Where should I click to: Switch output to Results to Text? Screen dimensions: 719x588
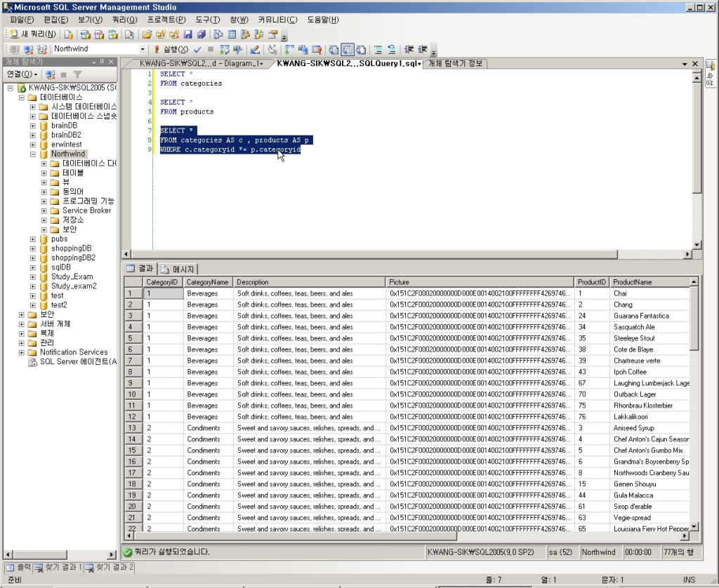[x=334, y=49]
